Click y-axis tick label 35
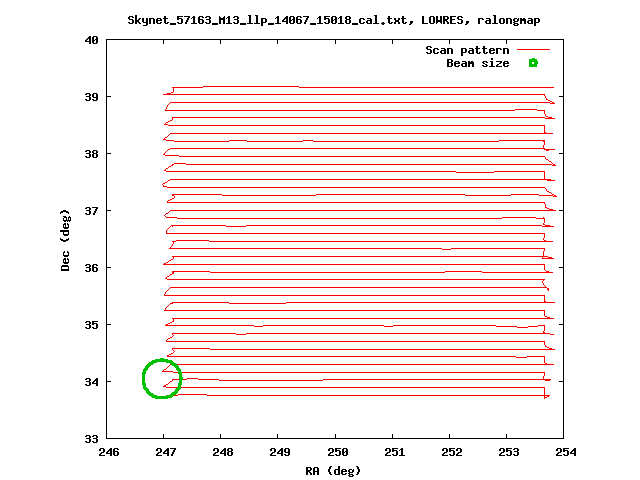The width and height of the screenshot is (640, 480). (91, 325)
